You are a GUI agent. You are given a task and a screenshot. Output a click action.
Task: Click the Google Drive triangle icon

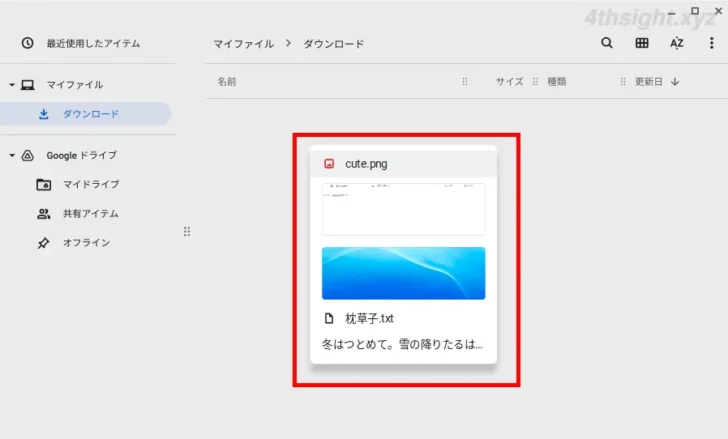[x=27, y=155]
